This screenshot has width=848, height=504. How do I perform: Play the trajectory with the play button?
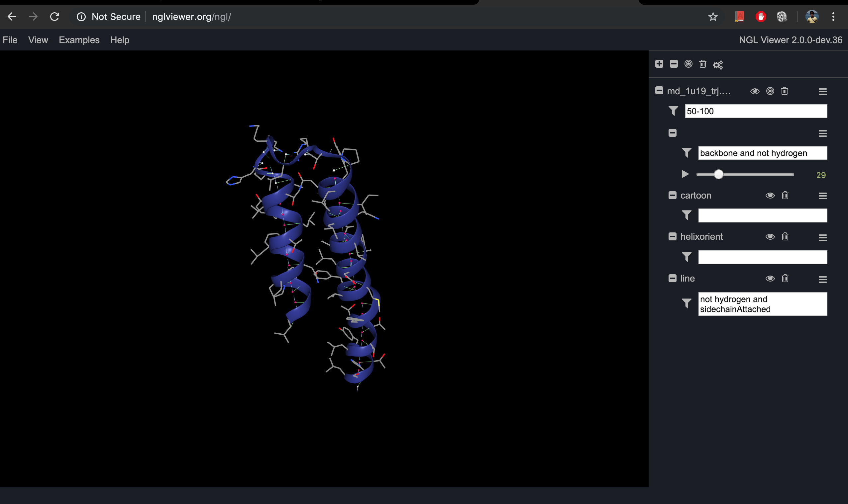coord(685,174)
